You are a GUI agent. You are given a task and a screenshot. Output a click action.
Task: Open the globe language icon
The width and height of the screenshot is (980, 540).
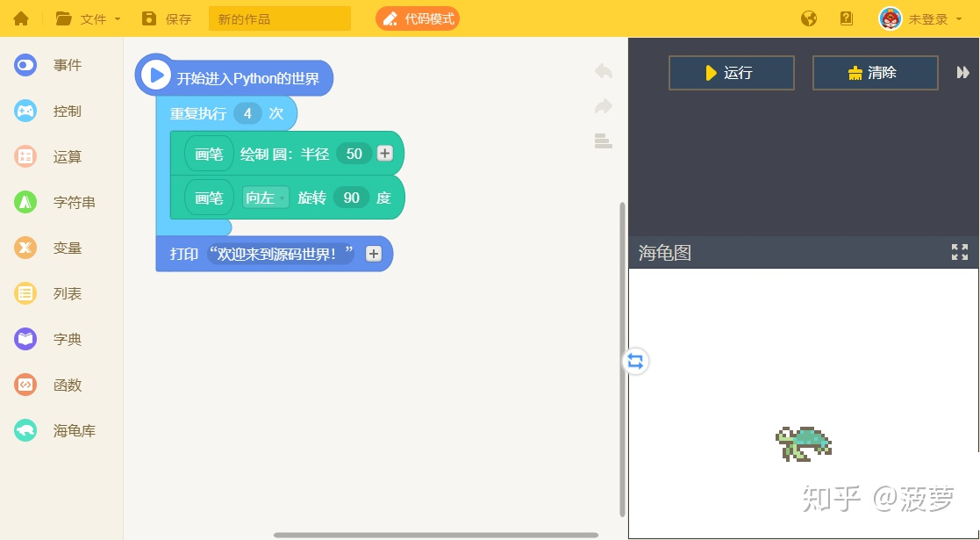[809, 18]
